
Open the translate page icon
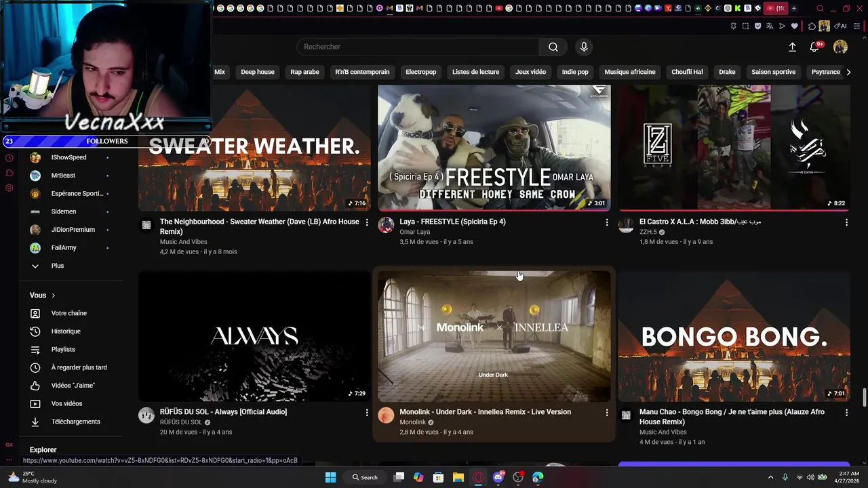pos(770,26)
